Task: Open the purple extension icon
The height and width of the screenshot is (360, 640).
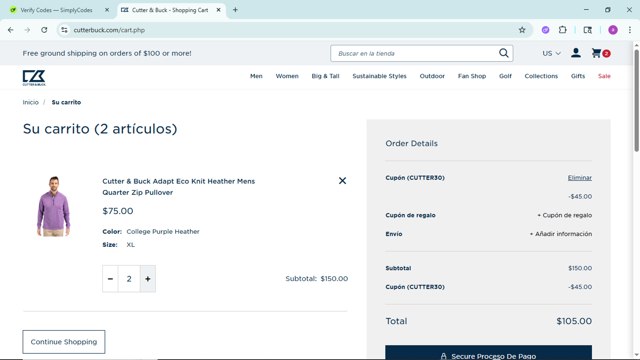Action: pos(545,30)
